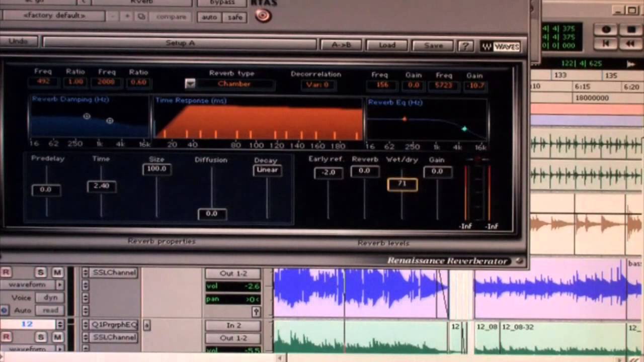644x362 pixels.
Task: Click the track name field 12
Action: 27,325
